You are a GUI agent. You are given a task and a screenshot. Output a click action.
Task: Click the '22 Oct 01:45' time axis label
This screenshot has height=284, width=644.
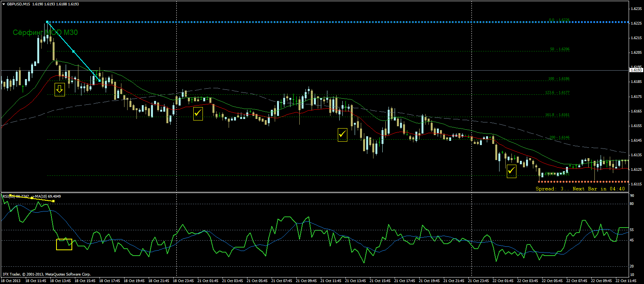click(x=503, y=281)
